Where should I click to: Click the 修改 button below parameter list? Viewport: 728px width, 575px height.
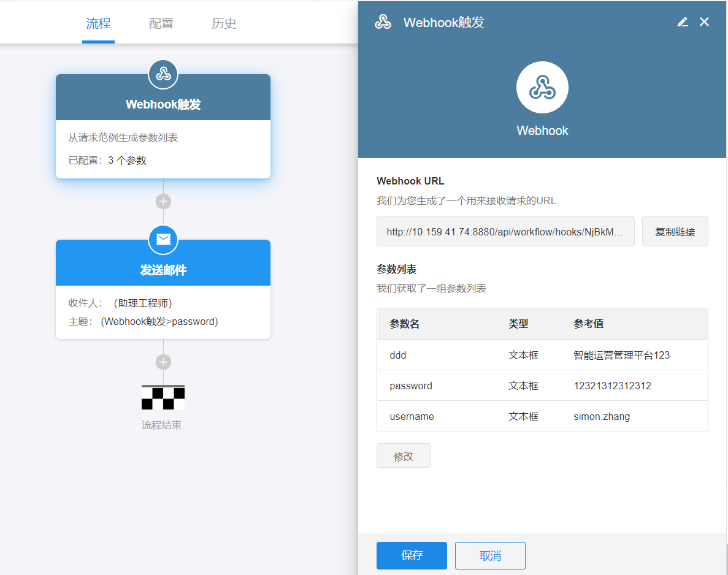(x=404, y=456)
